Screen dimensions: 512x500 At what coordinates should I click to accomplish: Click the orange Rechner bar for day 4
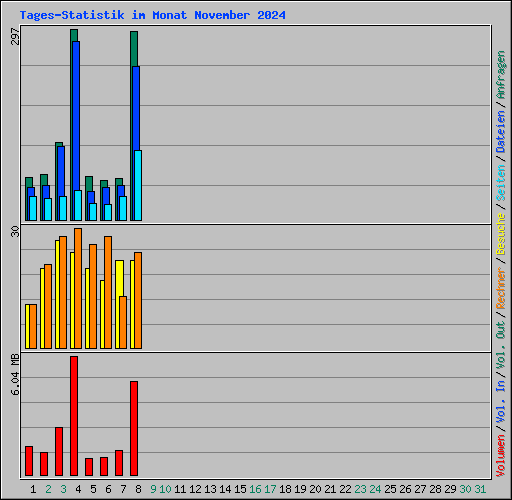[x=78, y=289]
